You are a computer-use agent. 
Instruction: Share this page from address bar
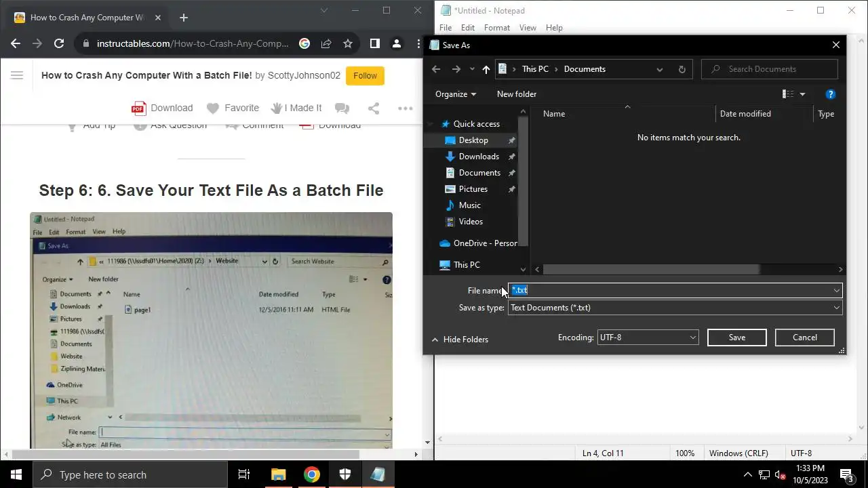pyautogui.click(x=326, y=43)
